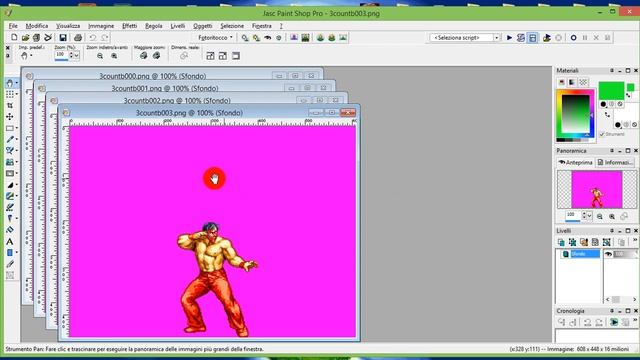This screenshot has width=640, height=360.
Task: Toggle the script execution mode button
Action: (x=521, y=38)
